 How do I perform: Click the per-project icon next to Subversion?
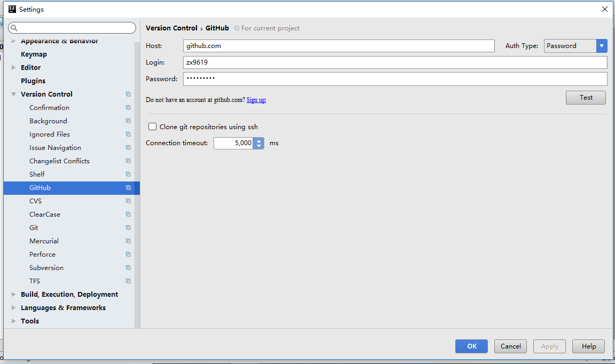(x=128, y=268)
